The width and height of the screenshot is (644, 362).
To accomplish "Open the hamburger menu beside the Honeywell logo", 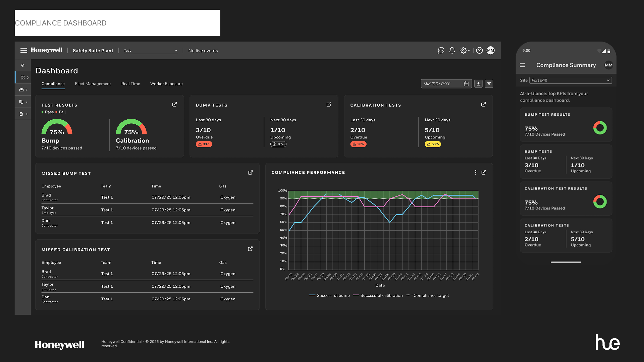I will coord(23,50).
